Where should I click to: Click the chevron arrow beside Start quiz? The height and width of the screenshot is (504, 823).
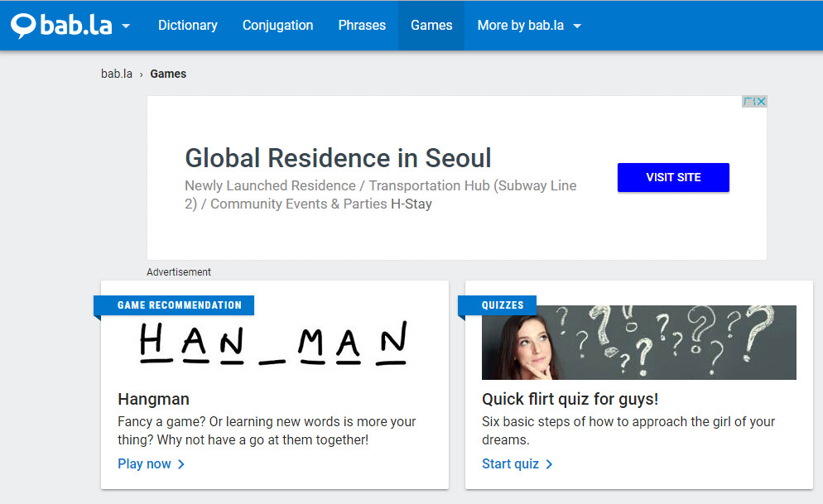click(x=549, y=464)
